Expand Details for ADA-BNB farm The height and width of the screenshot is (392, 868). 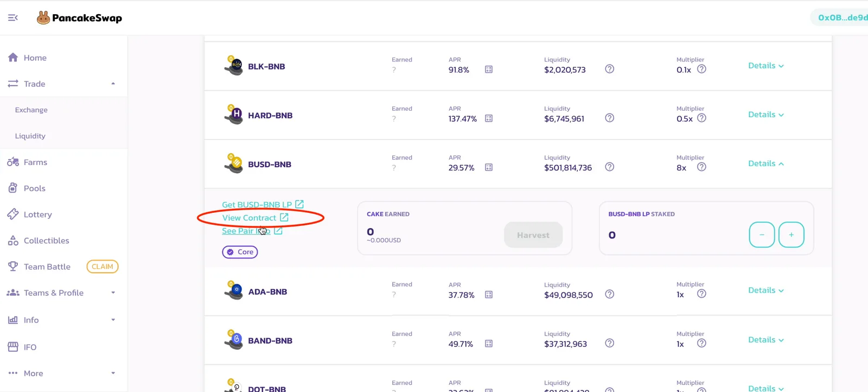pos(766,290)
